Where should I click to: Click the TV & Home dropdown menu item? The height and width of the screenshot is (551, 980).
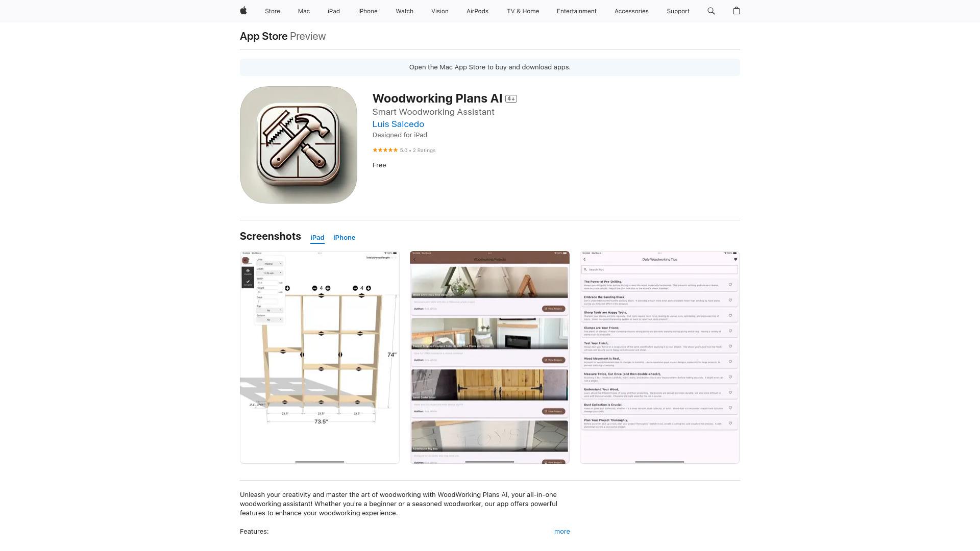point(523,11)
